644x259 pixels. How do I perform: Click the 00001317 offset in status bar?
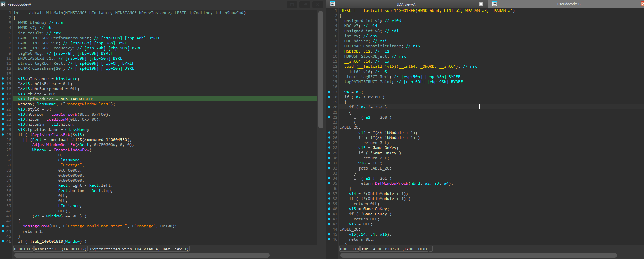pos(23,249)
